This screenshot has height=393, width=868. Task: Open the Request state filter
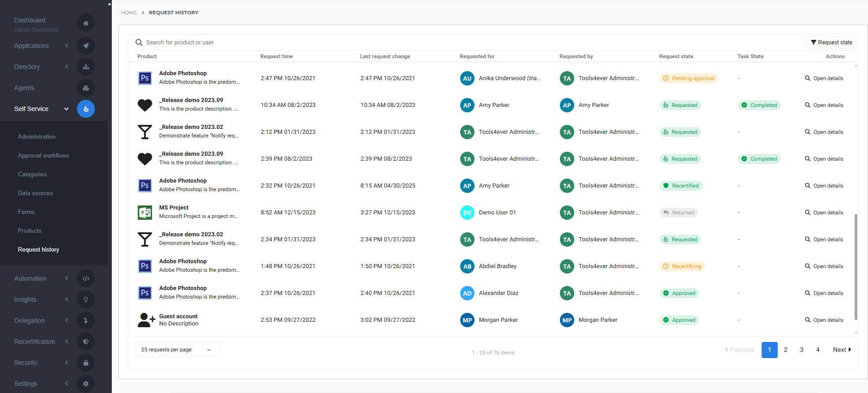[831, 43]
